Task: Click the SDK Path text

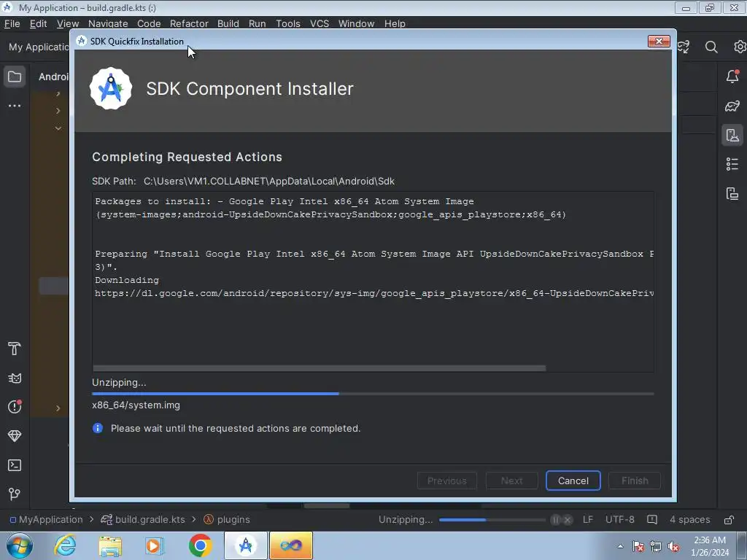Action: click(x=244, y=181)
